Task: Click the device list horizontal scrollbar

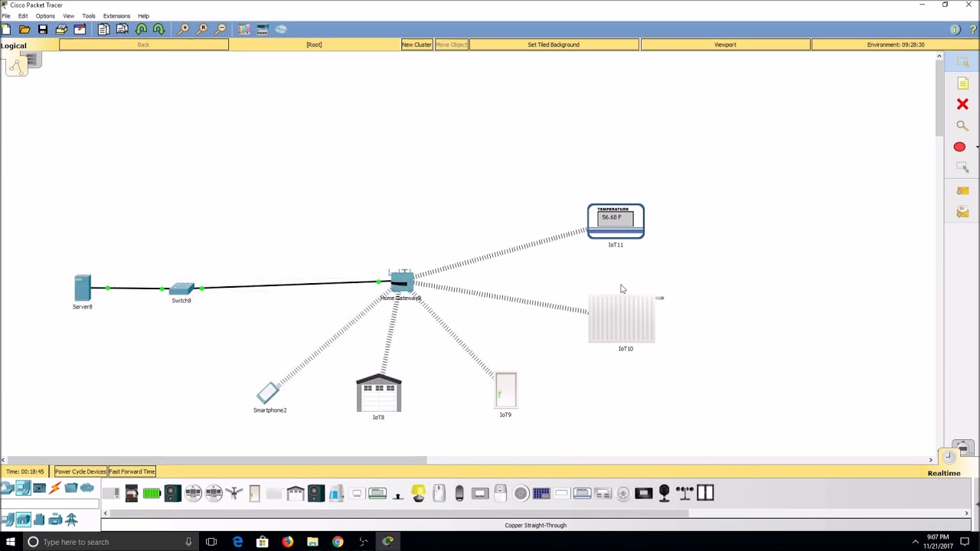Action: (x=398, y=513)
